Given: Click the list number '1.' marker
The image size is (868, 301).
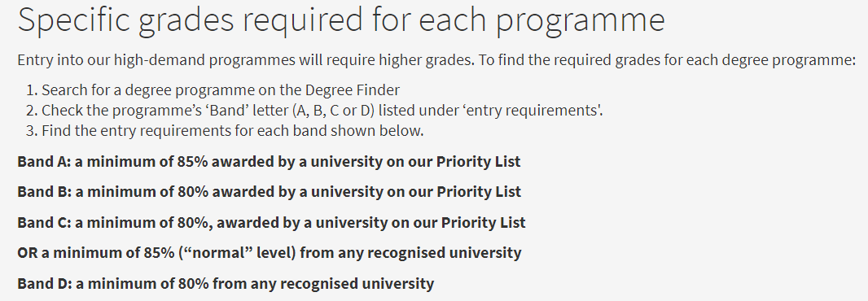Looking at the screenshot, I should [32, 89].
